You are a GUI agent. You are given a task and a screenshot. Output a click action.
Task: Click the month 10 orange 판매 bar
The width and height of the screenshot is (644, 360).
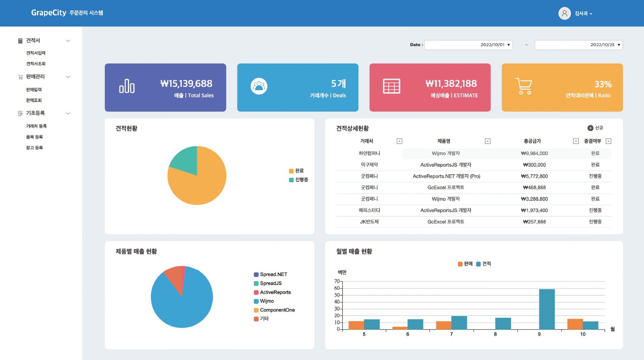click(x=575, y=324)
